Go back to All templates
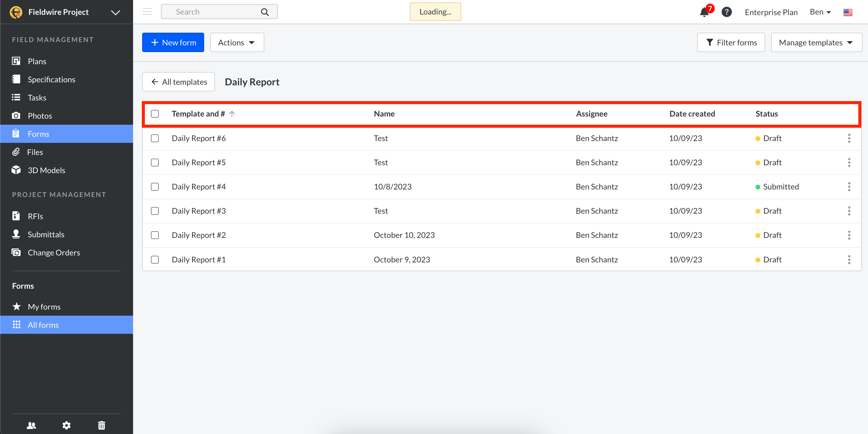This screenshot has width=868, height=434. (x=178, y=82)
